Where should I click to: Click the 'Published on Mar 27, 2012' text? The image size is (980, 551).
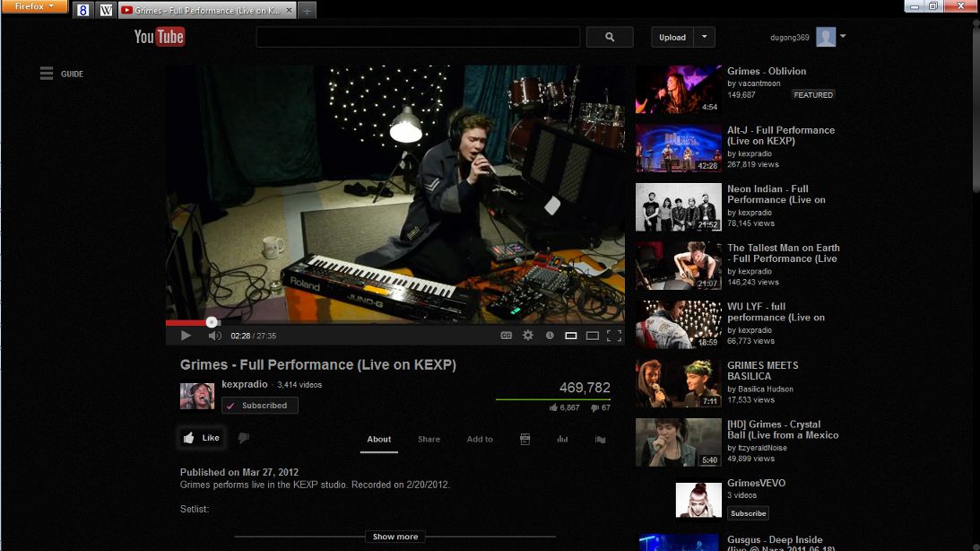pos(239,472)
